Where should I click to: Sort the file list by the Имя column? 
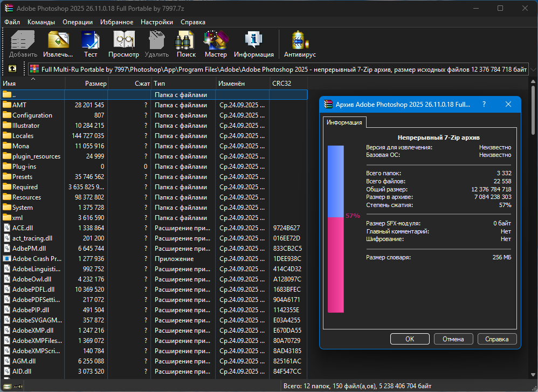click(32, 84)
